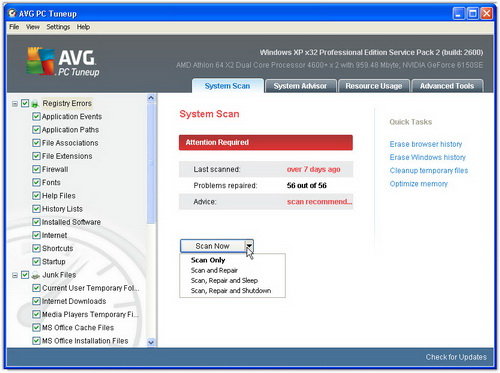
Task: Click Cleanup temporary files link
Action: click(x=429, y=171)
